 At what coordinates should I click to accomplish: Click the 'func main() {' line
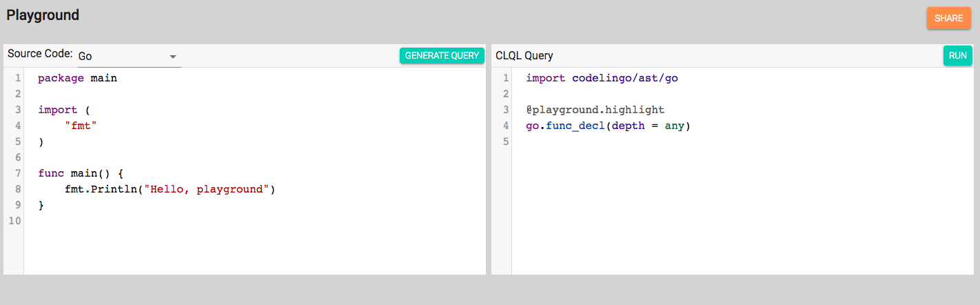click(81, 174)
